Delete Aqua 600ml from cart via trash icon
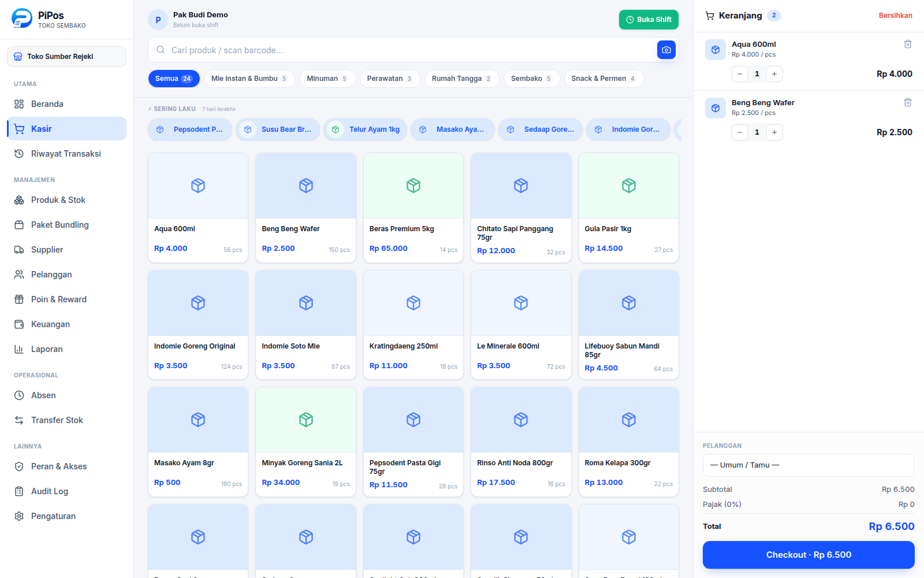The height and width of the screenshot is (578, 924). tap(907, 44)
